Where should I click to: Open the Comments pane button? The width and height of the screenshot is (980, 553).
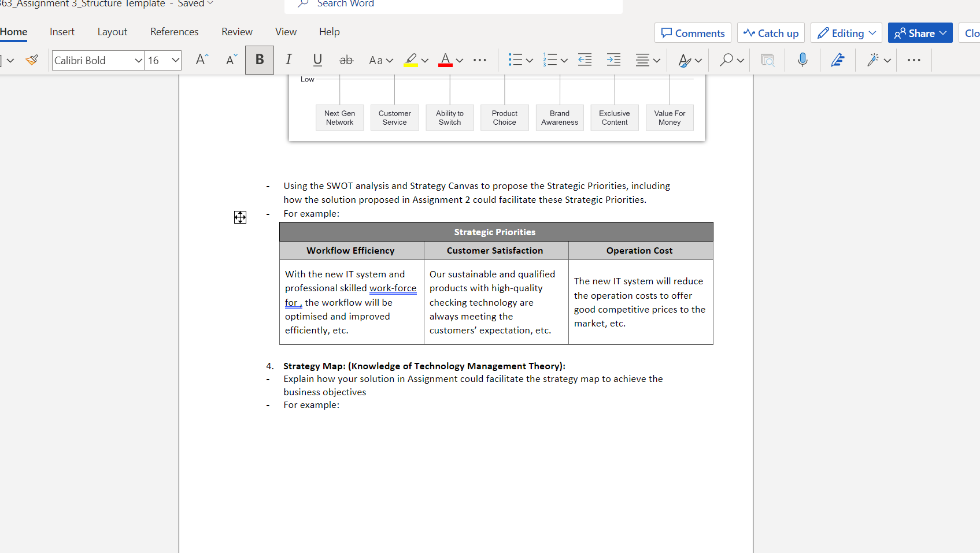pyautogui.click(x=693, y=33)
